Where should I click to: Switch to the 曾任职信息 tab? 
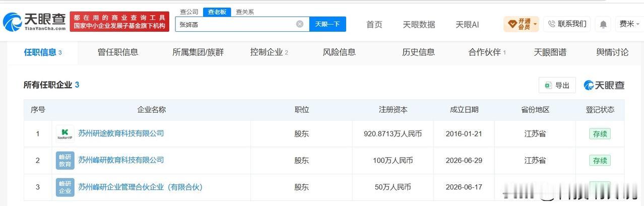point(118,52)
